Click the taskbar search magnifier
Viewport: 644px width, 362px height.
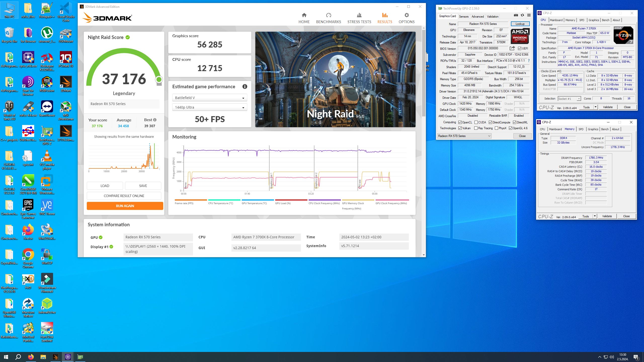tap(18, 357)
